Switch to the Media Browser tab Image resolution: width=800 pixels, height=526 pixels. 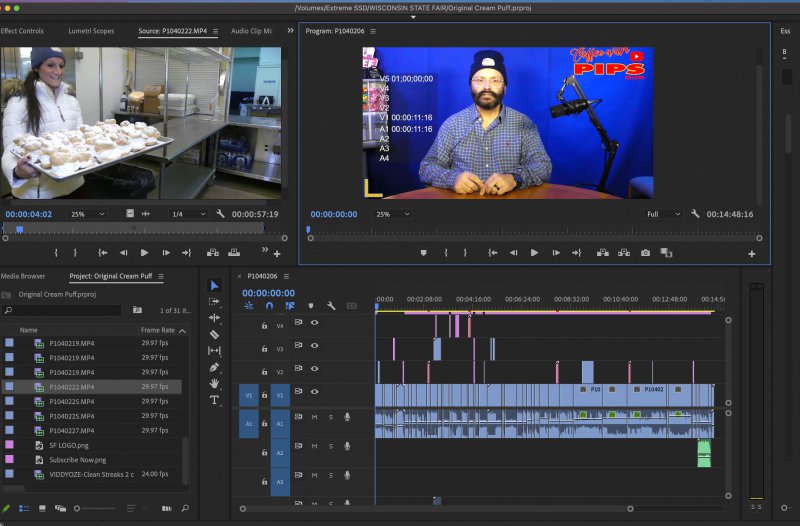coord(23,276)
